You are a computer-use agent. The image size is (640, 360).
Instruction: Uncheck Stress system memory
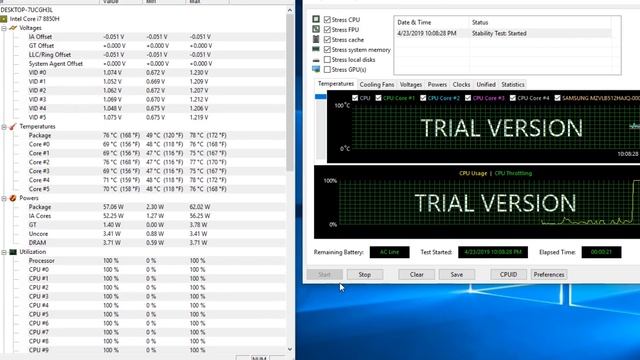tap(327, 49)
